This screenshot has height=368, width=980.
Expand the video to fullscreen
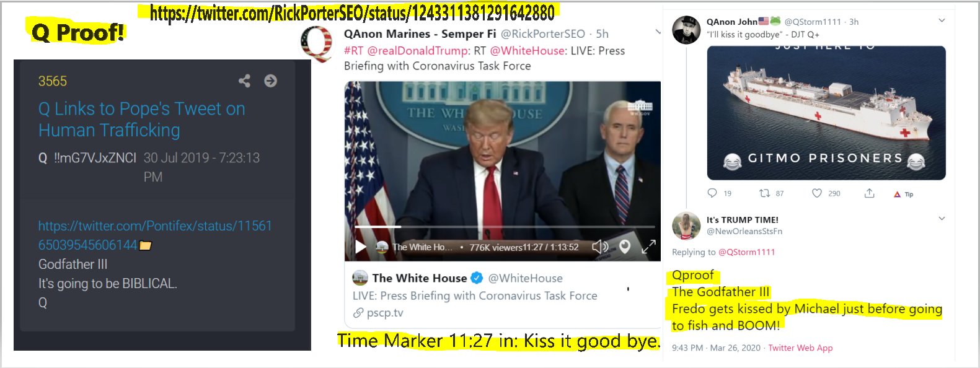(x=648, y=247)
